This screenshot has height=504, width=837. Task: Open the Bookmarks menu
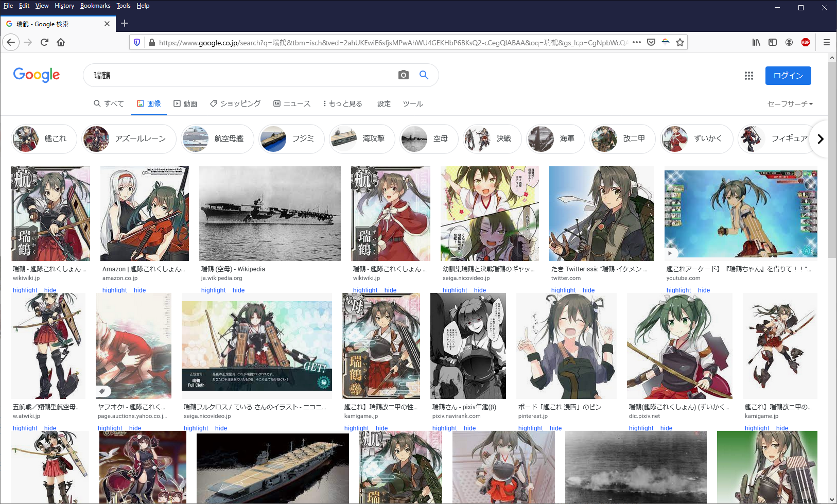[x=95, y=6]
